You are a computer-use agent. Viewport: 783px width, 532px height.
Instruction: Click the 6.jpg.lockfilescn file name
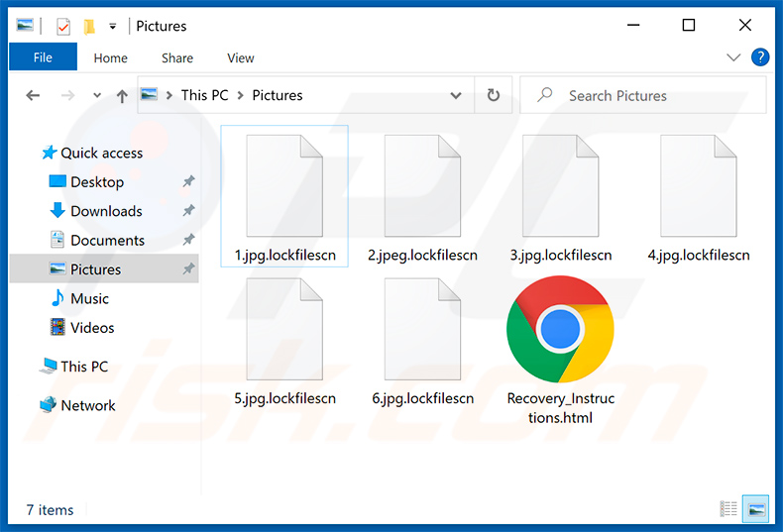(423, 398)
